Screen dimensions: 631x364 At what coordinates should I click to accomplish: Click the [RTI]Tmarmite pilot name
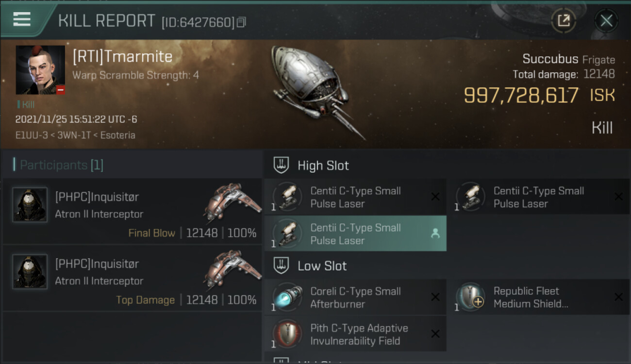coord(122,57)
